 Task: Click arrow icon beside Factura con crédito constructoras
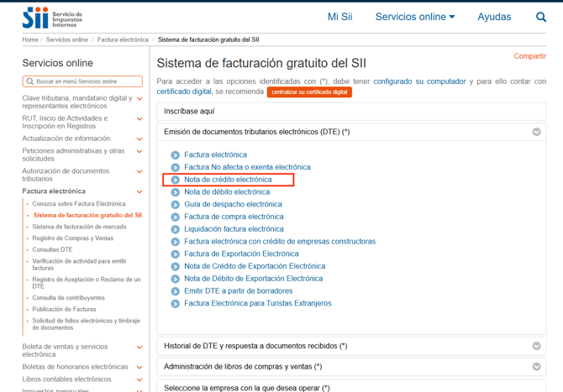(176, 242)
